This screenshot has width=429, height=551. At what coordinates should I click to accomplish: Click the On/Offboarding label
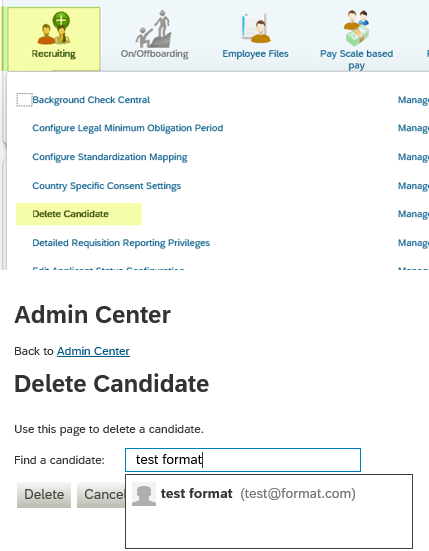(154, 54)
